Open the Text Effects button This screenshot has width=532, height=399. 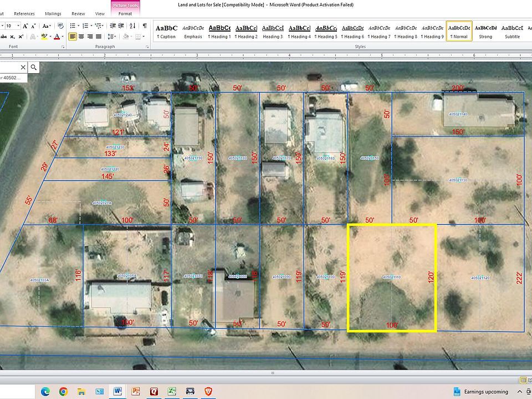point(33,37)
